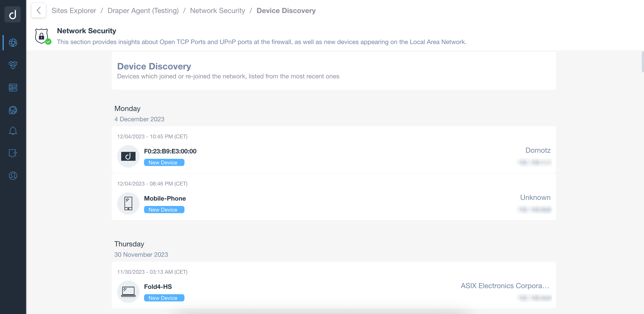Click the Domotz logo in sidebar

[13, 14]
